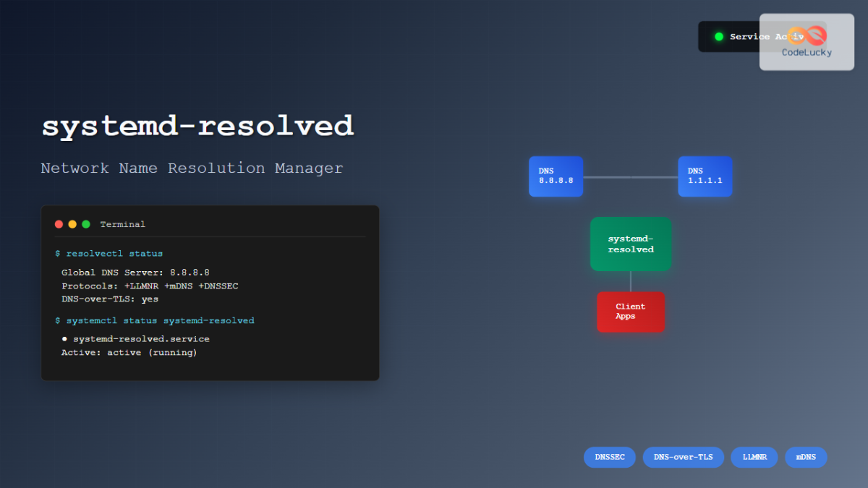Click the yellow terminal window dot
868x488 pixels.
(72, 224)
